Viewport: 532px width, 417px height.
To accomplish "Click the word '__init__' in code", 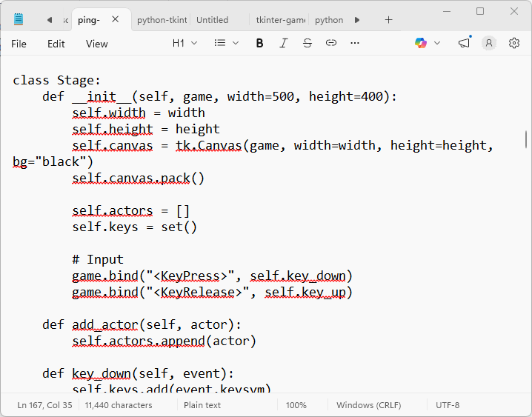I will (102, 96).
